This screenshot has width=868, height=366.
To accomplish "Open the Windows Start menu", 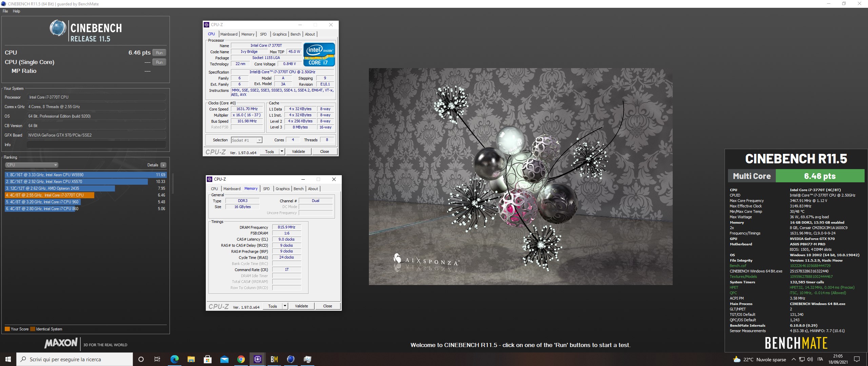I will coord(8,359).
